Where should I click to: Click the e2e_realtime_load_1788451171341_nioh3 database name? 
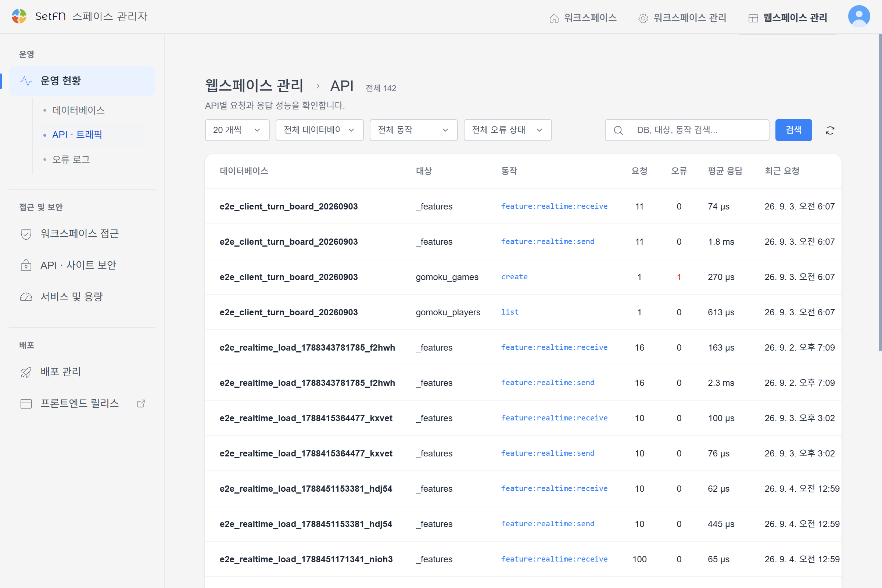306,559
